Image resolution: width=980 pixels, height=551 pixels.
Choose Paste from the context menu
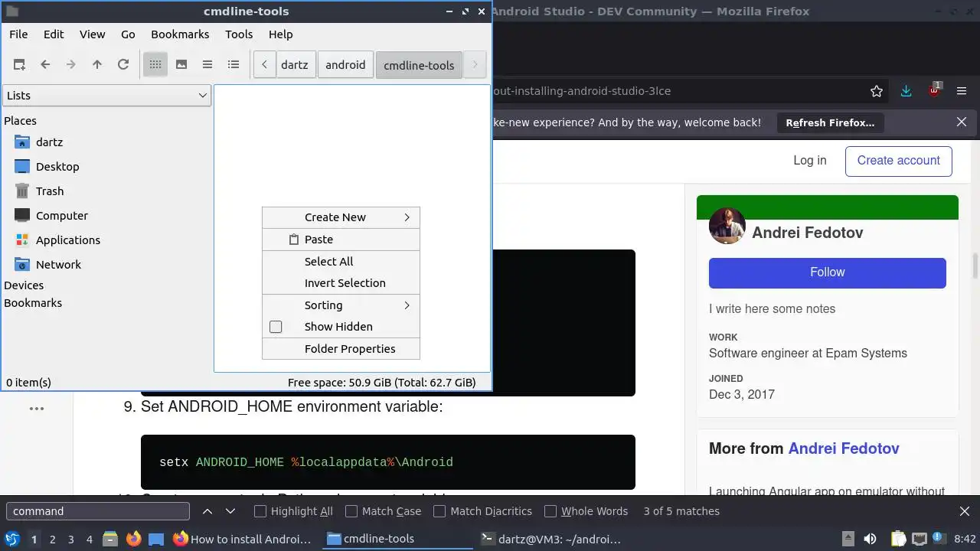[x=341, y=240]
